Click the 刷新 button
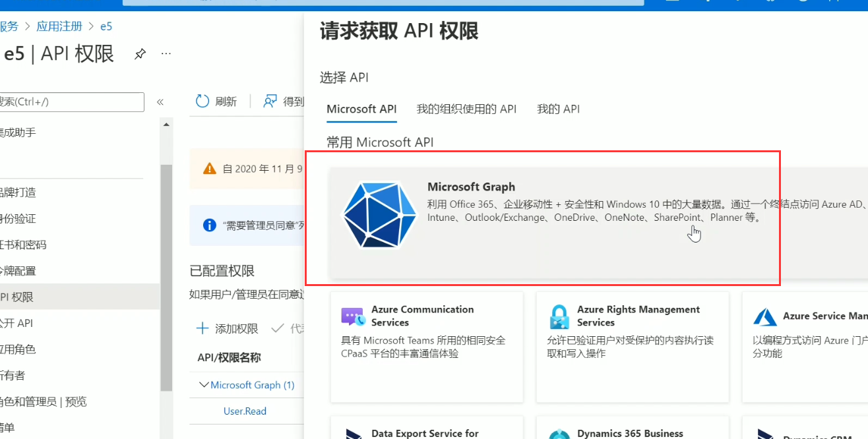Screen dimensions: 868x439 coord(216,101)
